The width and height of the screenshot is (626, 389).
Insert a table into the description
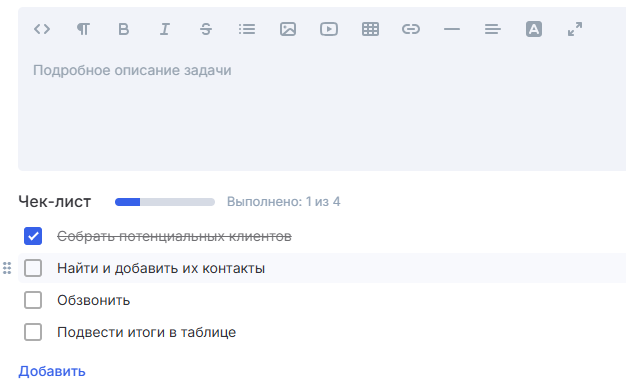coord(370,29)
